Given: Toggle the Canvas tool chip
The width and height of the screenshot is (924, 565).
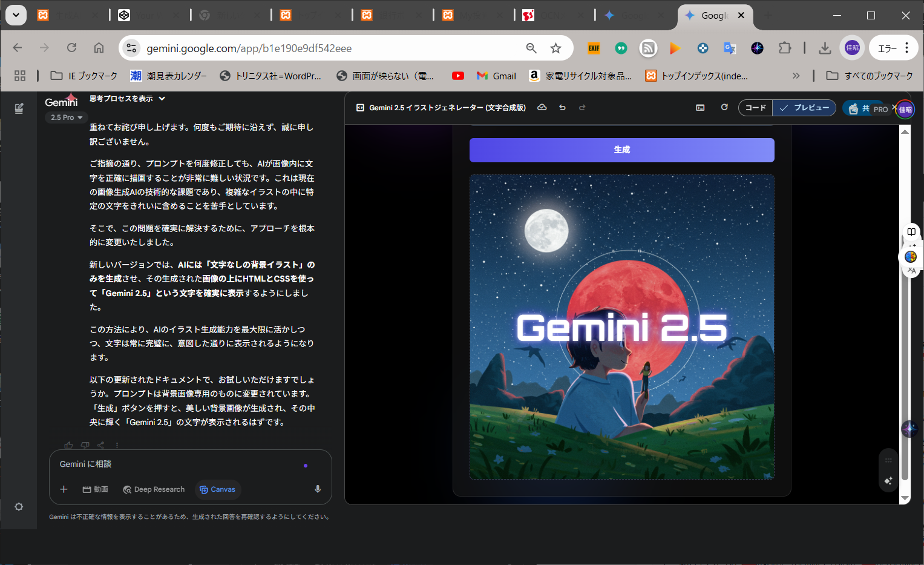Looking at the screenshot, I should tap(218, 489).
